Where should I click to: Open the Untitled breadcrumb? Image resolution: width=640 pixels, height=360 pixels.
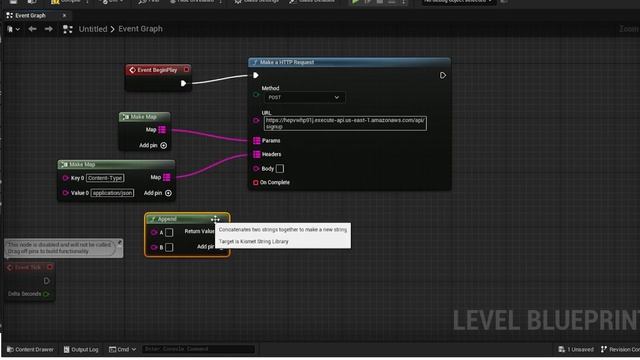click(93, 29)
